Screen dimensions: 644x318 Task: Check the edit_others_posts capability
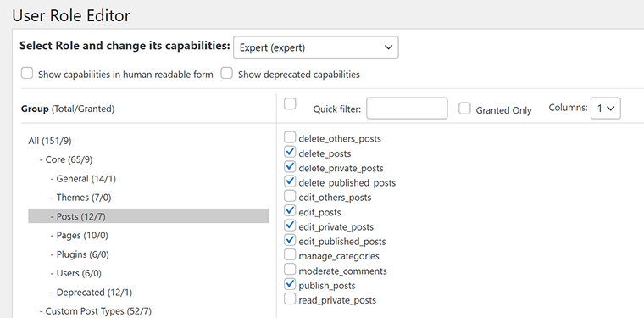point(290,196)
